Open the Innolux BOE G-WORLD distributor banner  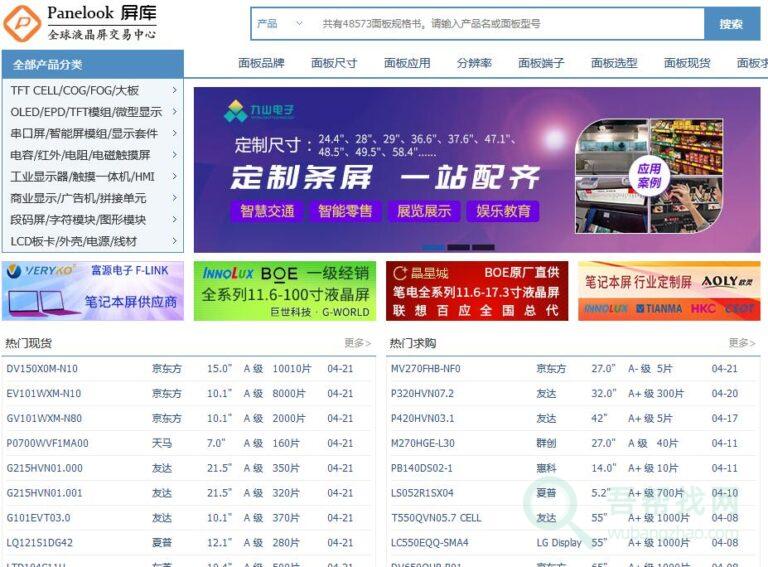coord(285,291)
